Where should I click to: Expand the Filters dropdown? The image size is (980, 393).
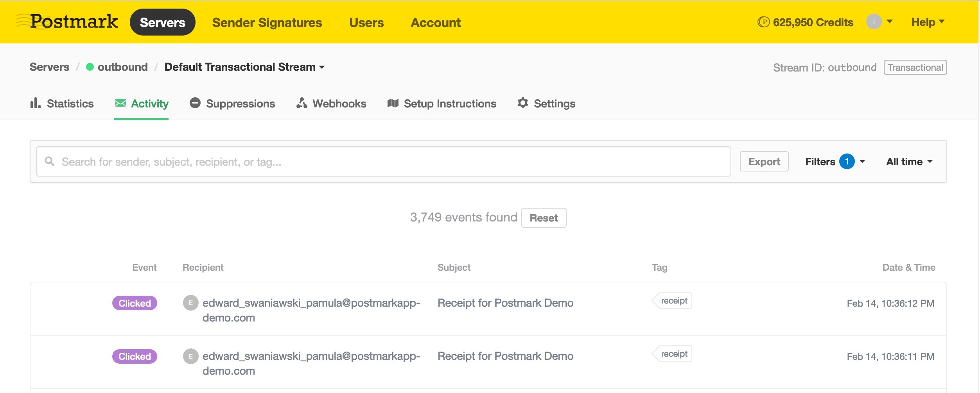(x=835, y=162)
